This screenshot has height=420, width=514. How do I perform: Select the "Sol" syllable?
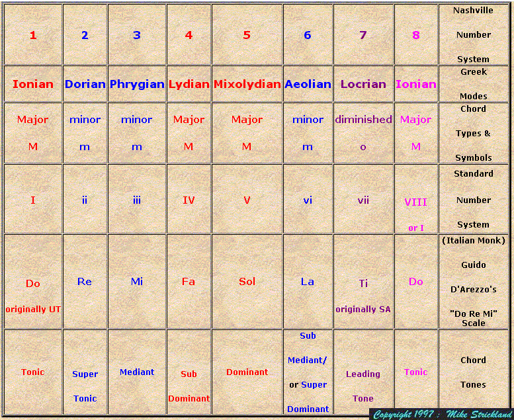[x=247, y=282]
